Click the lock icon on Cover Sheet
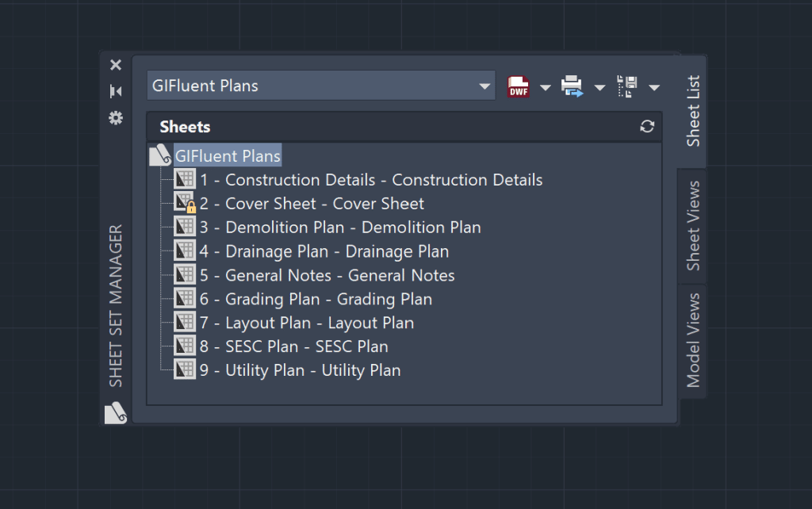The image size is (812, 509). pos(190,208)
